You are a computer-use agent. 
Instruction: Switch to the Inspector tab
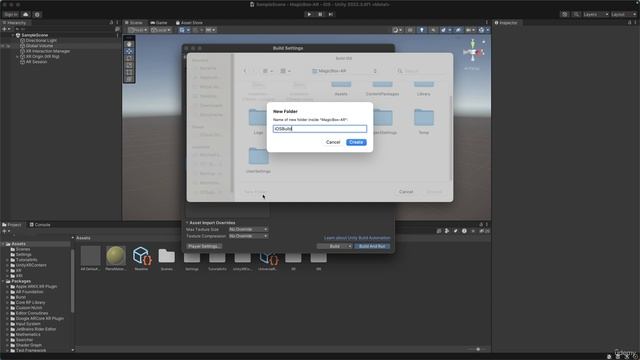pos(506,23)
